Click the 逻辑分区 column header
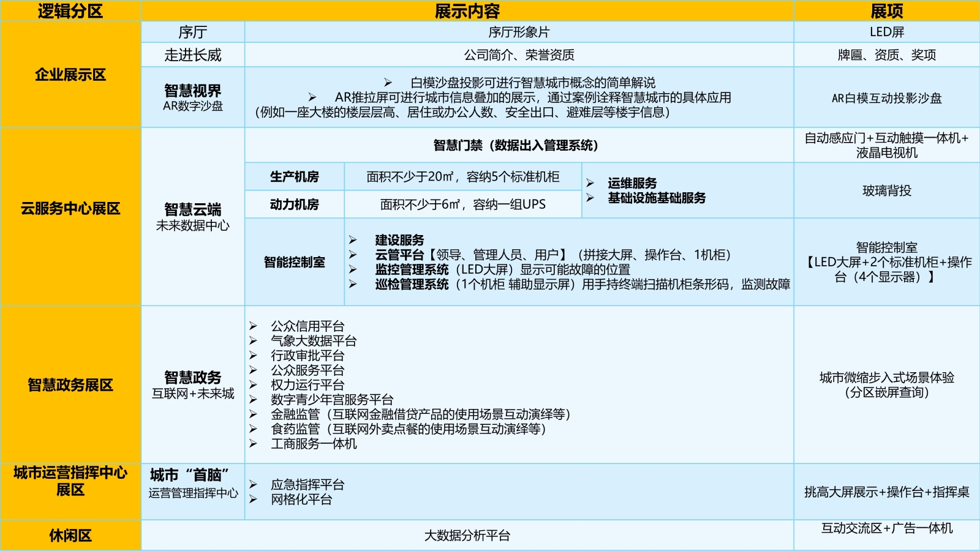The height and width of the screenshot is (551, 980). (70, 11)
